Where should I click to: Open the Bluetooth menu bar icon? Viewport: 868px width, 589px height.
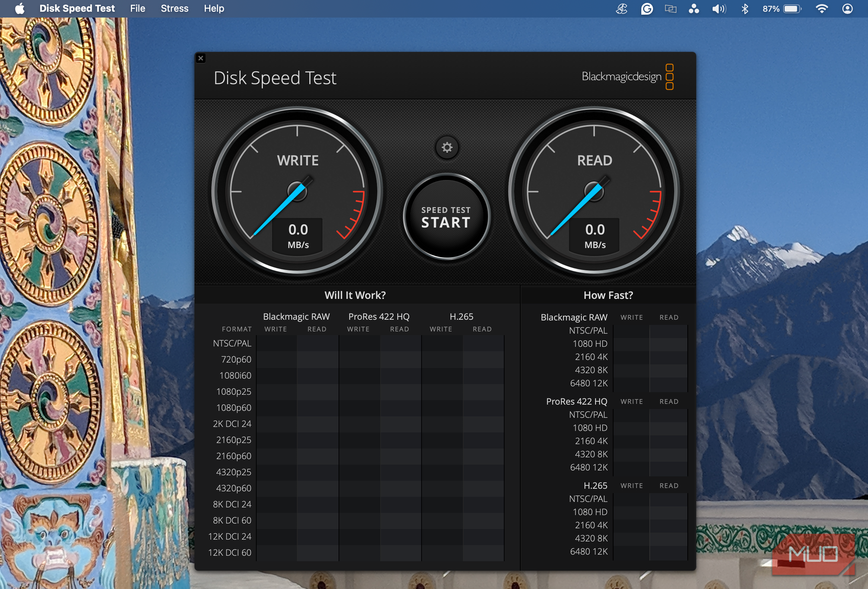[744, 8]
